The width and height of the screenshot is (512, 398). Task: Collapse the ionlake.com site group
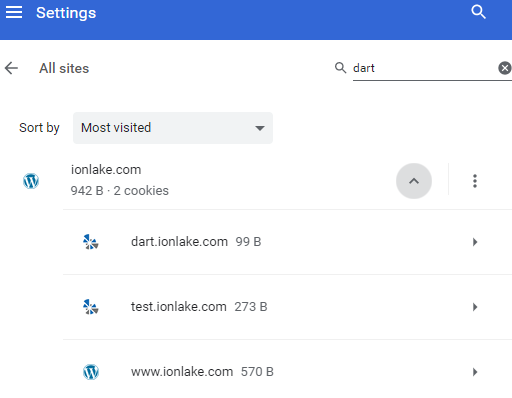414,181
